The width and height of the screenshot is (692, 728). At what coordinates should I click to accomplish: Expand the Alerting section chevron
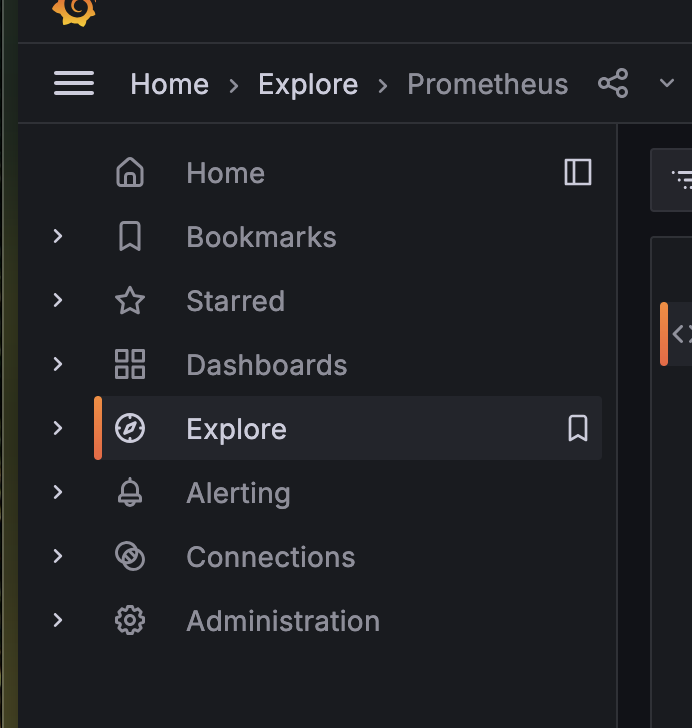(x=58, y=493)
